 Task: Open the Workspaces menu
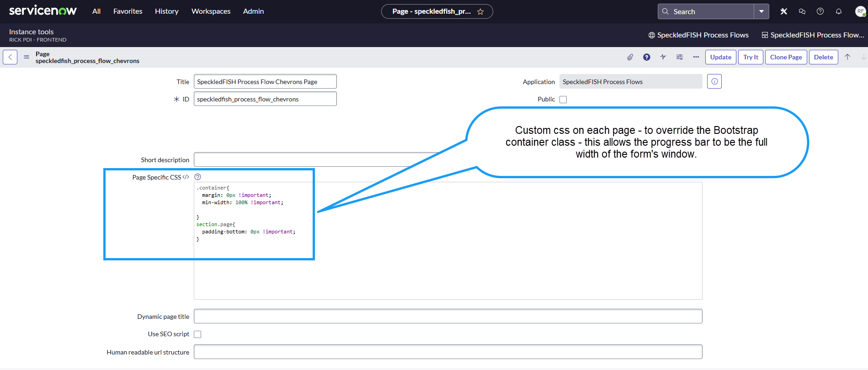211,11
